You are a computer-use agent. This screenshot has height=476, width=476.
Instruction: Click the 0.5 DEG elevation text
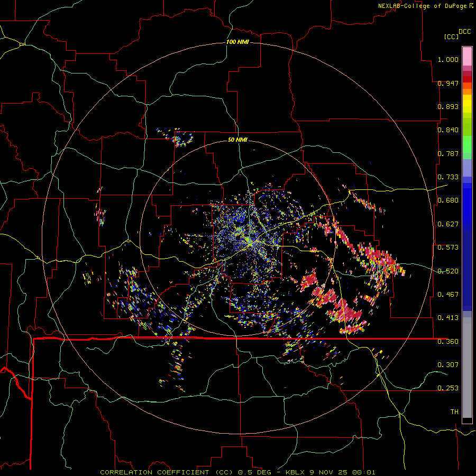(254, 472)
